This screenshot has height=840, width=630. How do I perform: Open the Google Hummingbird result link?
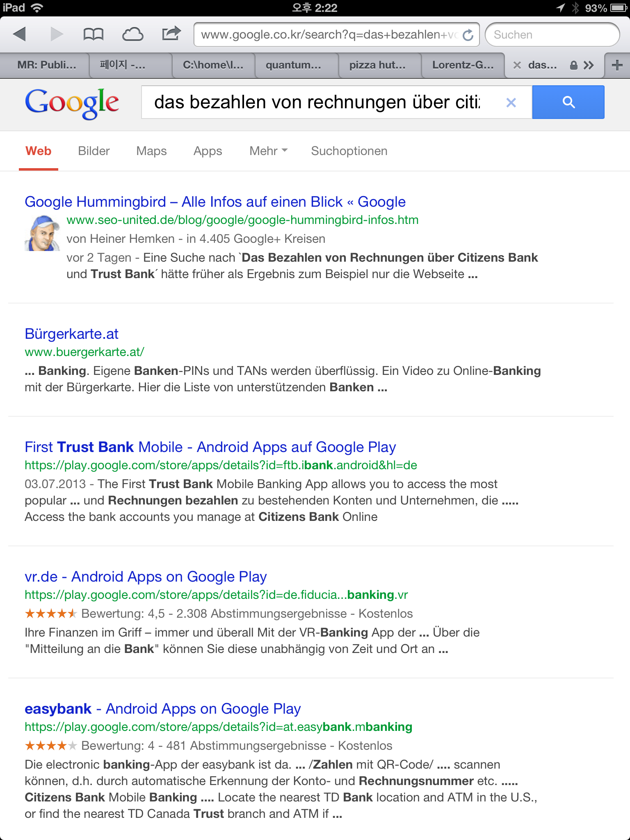pyautogui.click(x=215, y=202)
